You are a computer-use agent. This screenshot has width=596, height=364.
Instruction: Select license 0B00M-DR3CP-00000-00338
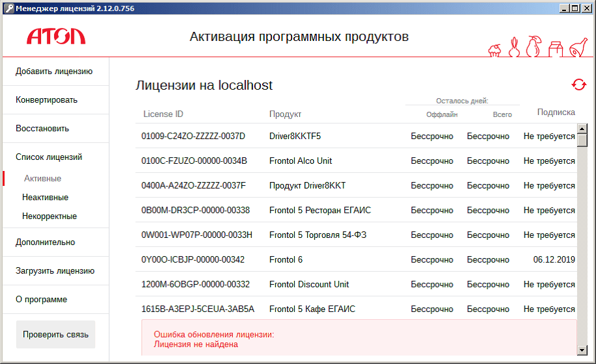(x=195, y=211)
